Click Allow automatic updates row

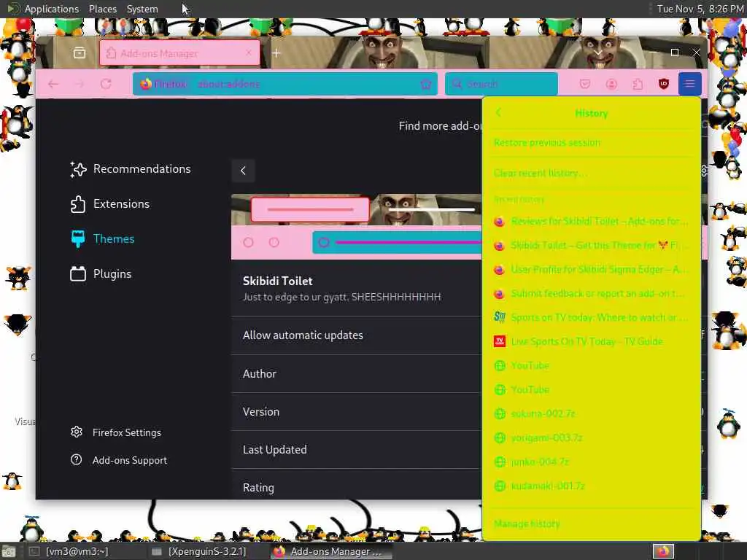(356, 335)
